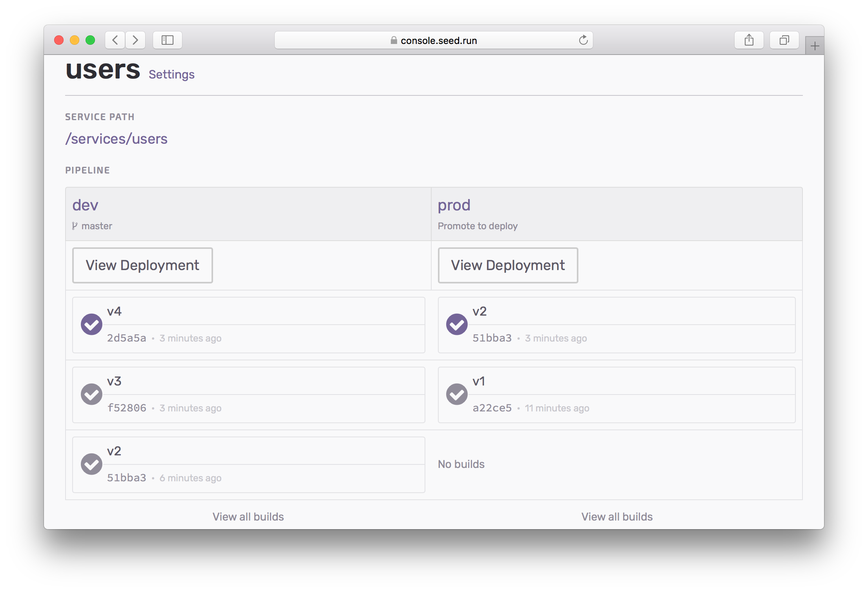Open the /services/users path link
Image resolution: width=868 pixels, height=592 pixels.
(x=117, y=139)
